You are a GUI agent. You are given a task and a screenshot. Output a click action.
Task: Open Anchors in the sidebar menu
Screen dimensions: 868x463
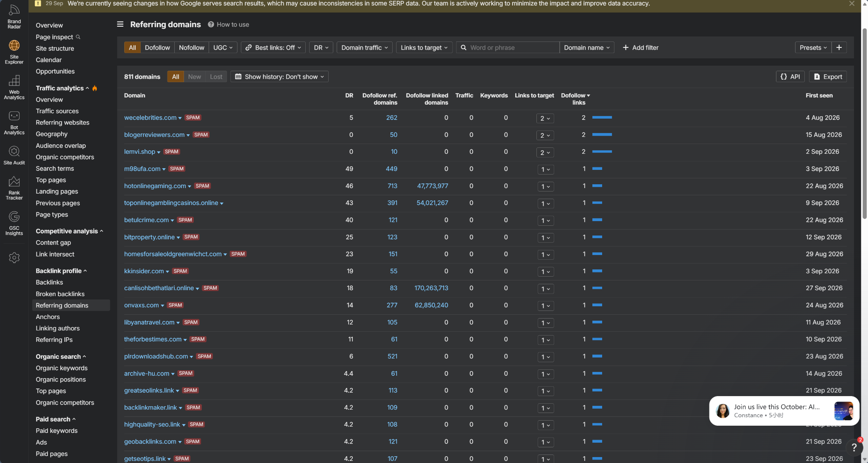[47, 316]
